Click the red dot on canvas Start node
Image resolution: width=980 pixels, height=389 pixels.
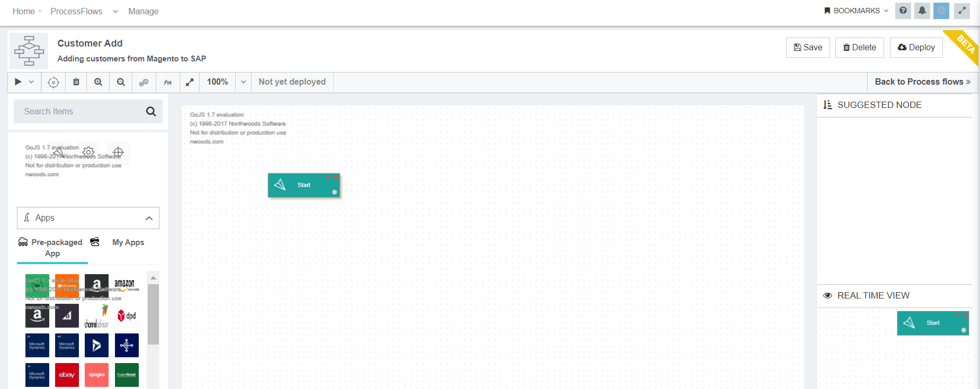[328, 177]
